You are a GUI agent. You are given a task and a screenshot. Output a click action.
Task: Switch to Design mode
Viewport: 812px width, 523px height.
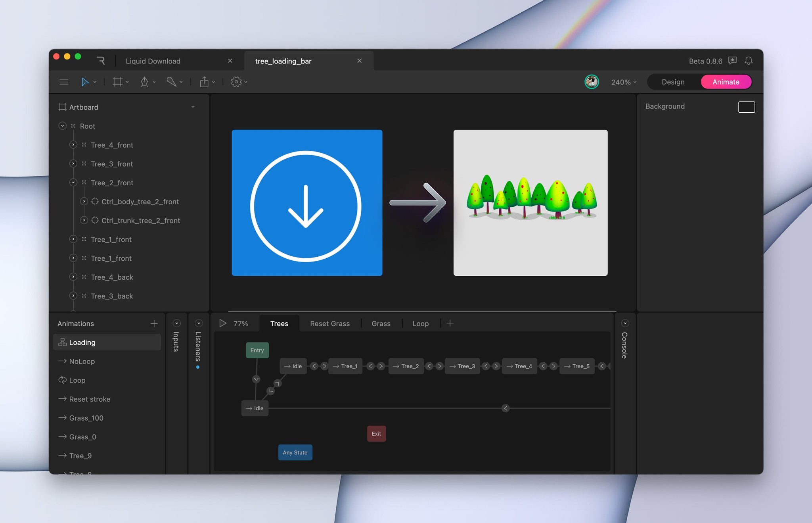pos(673,82)
